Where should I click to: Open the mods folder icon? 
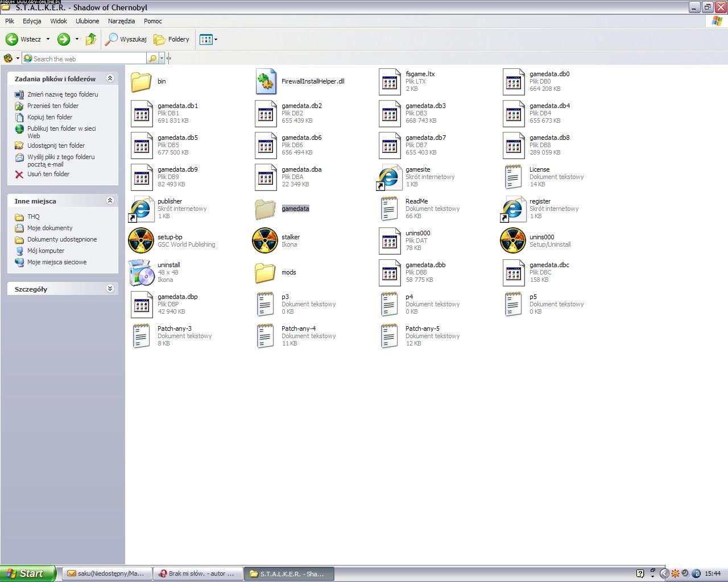(266, 273)
